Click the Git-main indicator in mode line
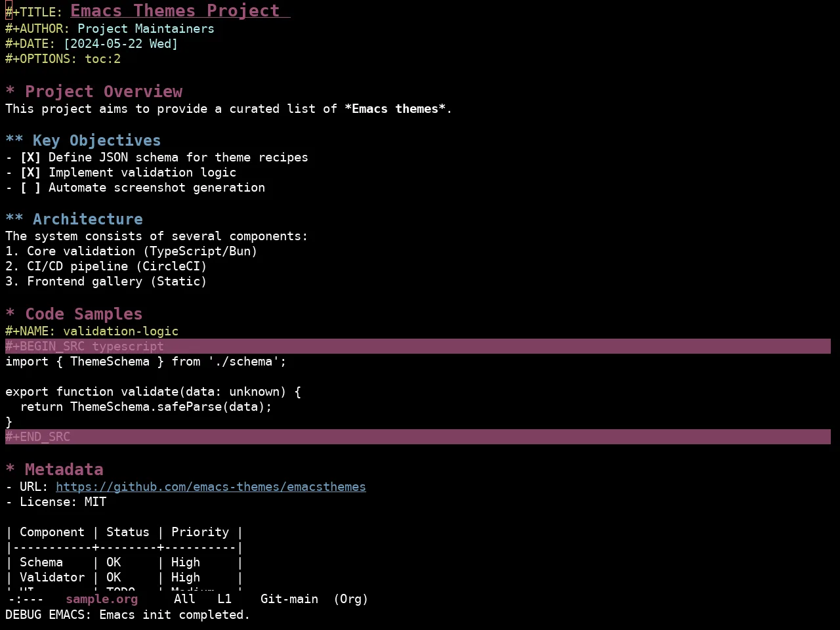This screenshot has height=630, width=840. pos(289,599)
